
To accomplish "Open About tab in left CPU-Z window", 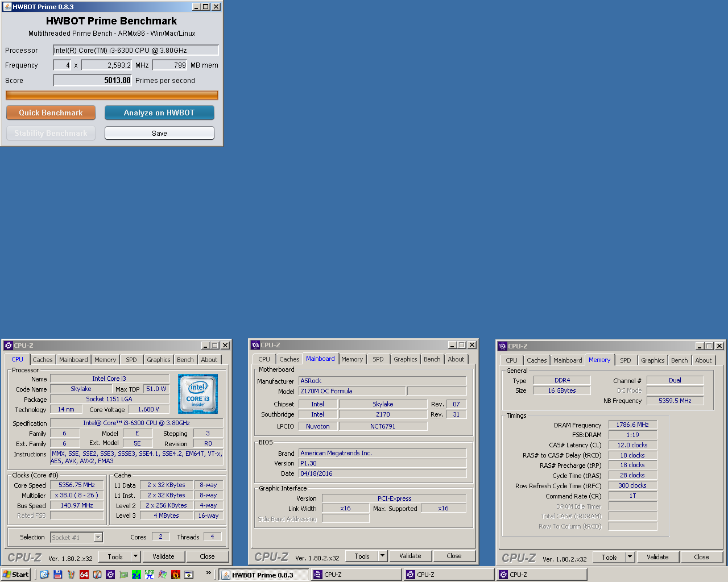I will [x=209, y=360].
